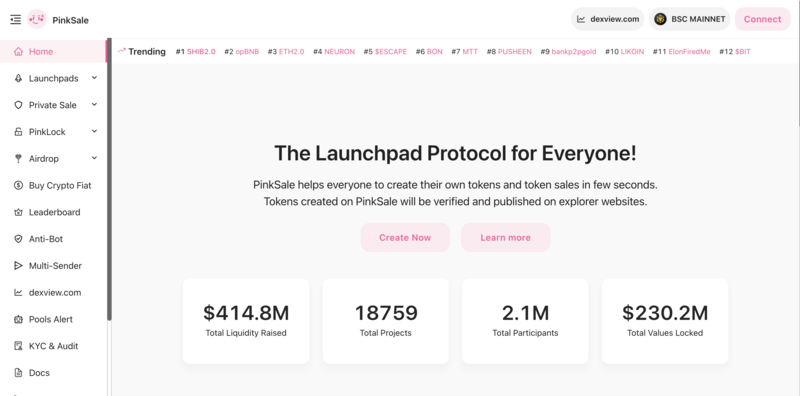
Task: Open trending token ETH2.0
Action: click(x=291, y=52)
